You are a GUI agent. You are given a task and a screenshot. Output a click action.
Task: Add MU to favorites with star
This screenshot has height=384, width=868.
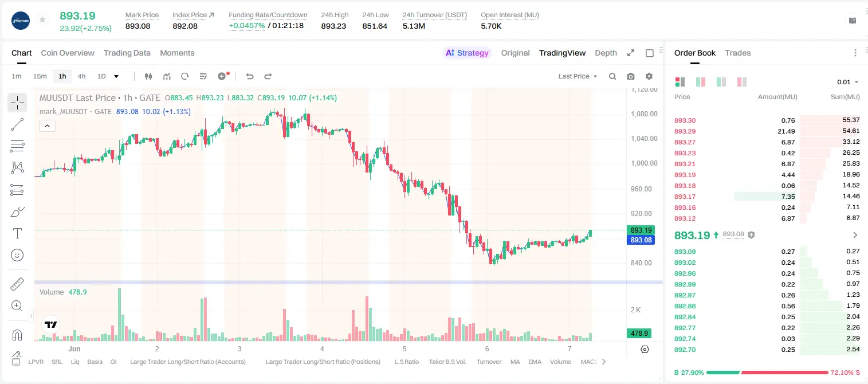(x=42, y=20)
